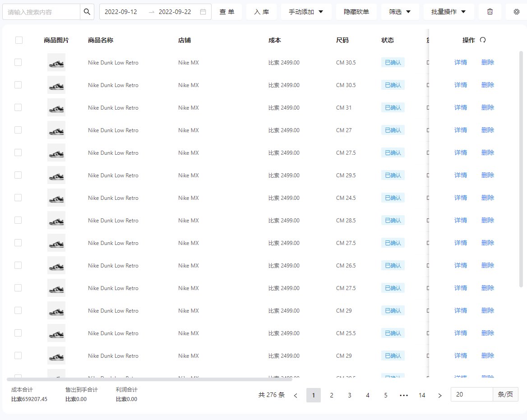Check the row checkbox for CM 25.5
This screenshot has height=420, width=527.
coord(18,333)
